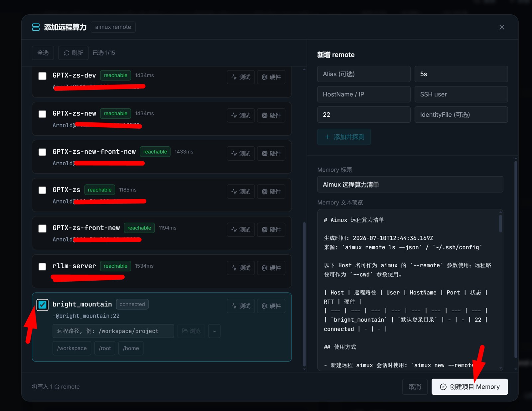Viewport: 532px width, 411px height.
Task: Click the remote list scrollbar thumb
Action: (x=304, y=294)
